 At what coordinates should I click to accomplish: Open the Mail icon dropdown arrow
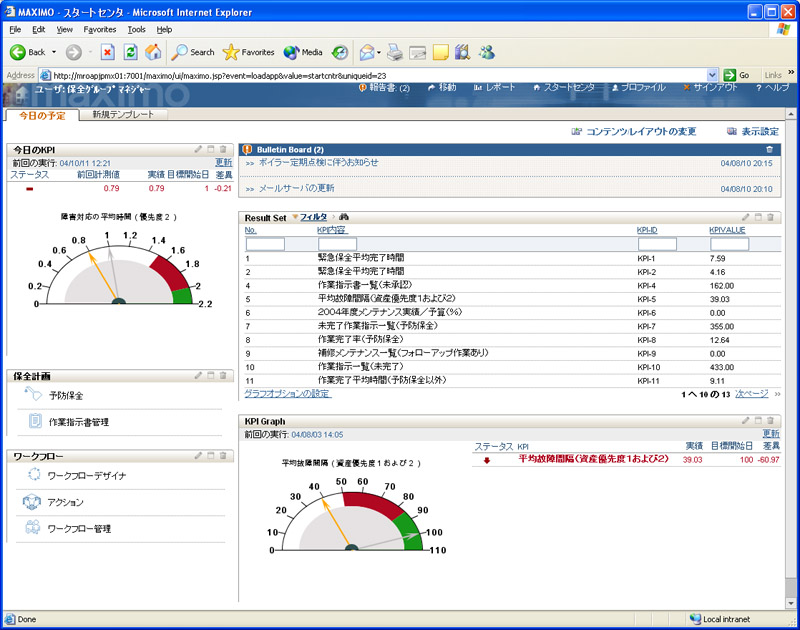pyautogui.click(x=379, y=53)
